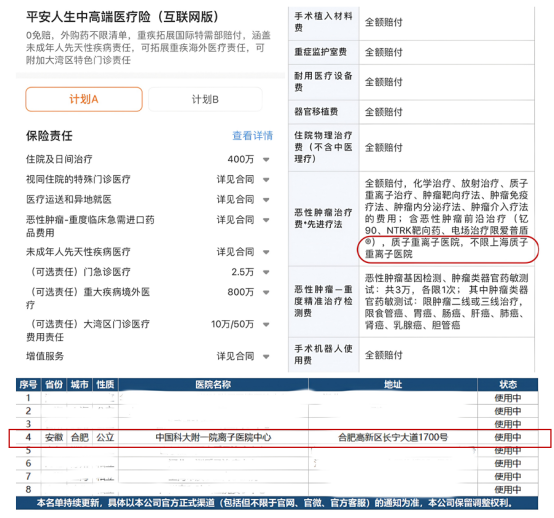Click the 合肥高新区长宁大道1700号 address cell
This screenshot has width=554, height=518.
pyautogui.click(x=393, y=437)
